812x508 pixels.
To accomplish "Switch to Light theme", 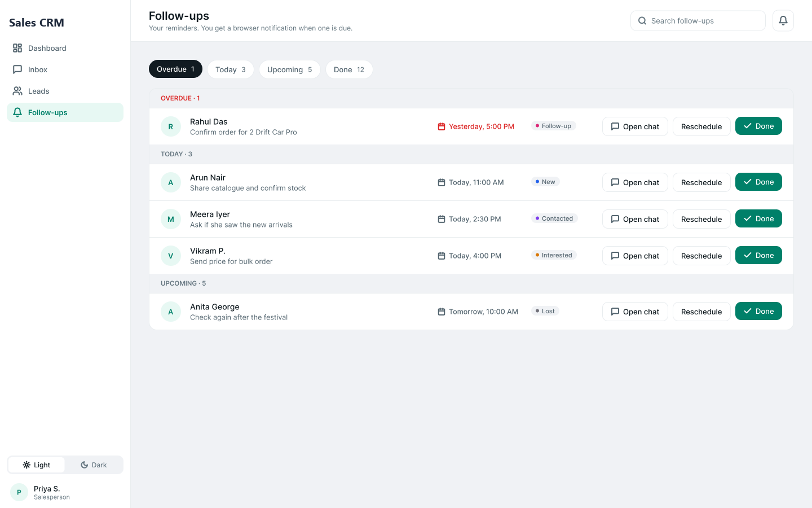I will [x=37, y=465].
